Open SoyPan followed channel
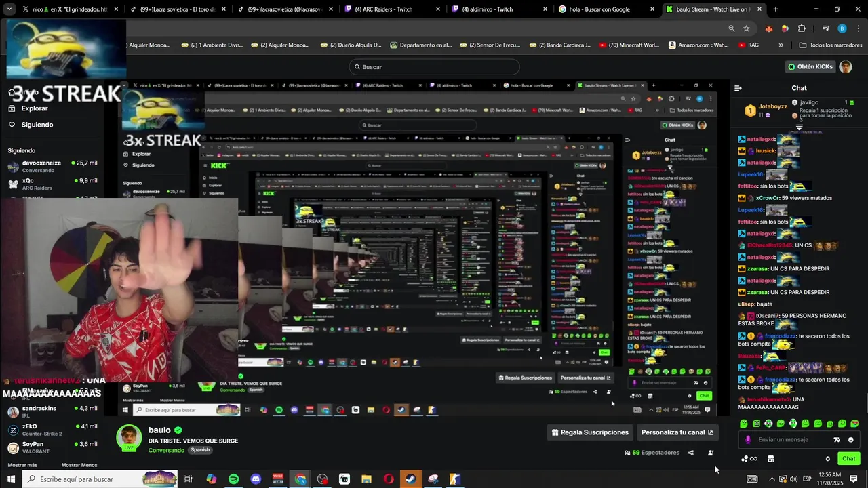The height and width of the screenshot is (488, 868). (x=53, y=447)
